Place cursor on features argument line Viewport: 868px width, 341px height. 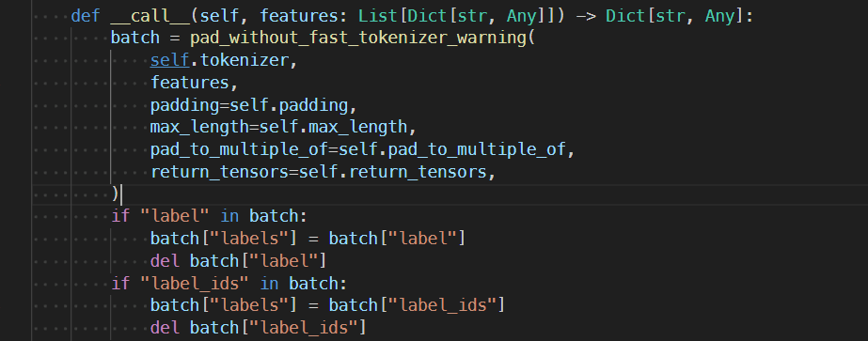pos(194,83)
